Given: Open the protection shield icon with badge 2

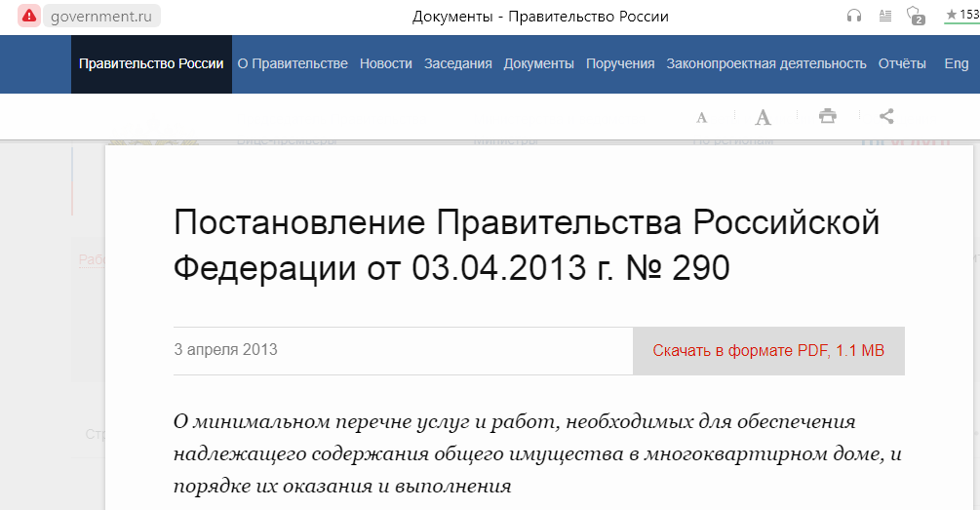Looking at the screenshot, I should click(915, 16).
